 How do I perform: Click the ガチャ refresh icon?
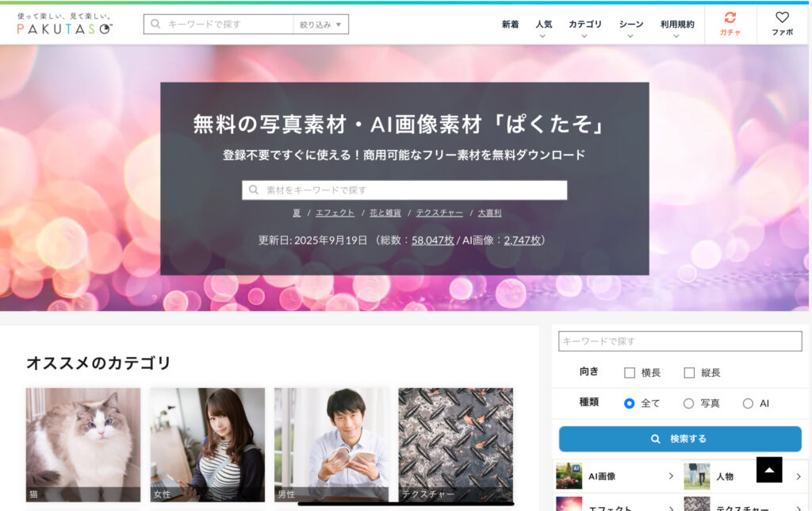(x=730, y=17)
